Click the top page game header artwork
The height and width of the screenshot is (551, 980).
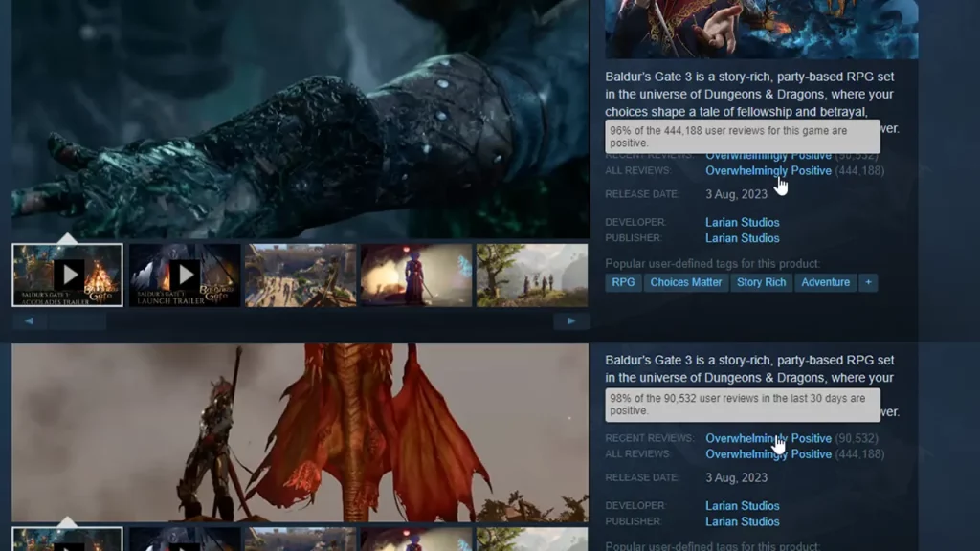tap(761, 30)
